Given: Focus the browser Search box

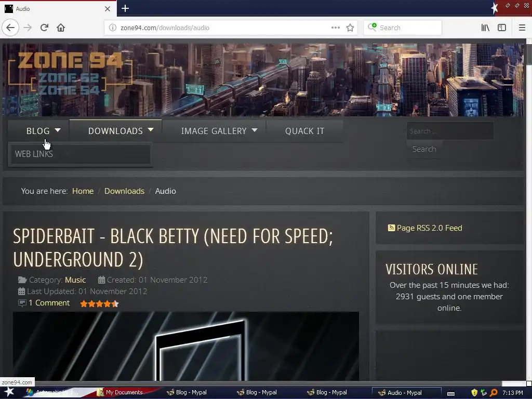Looking at the screenshot, I should click(x=403, y=28).
